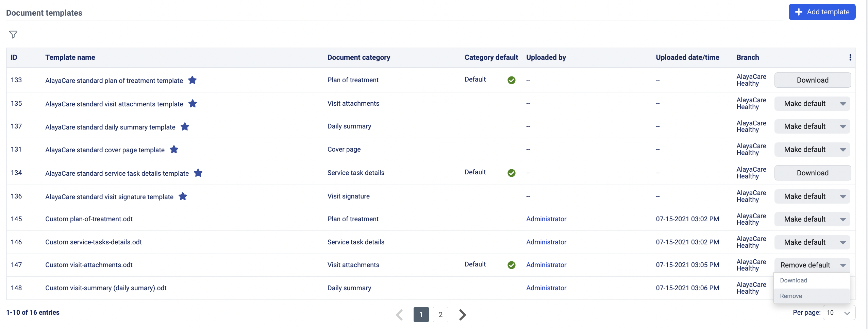Click green default checkmark for row 147
Viewport: 868px width, 329px height.
coord(511,265)
